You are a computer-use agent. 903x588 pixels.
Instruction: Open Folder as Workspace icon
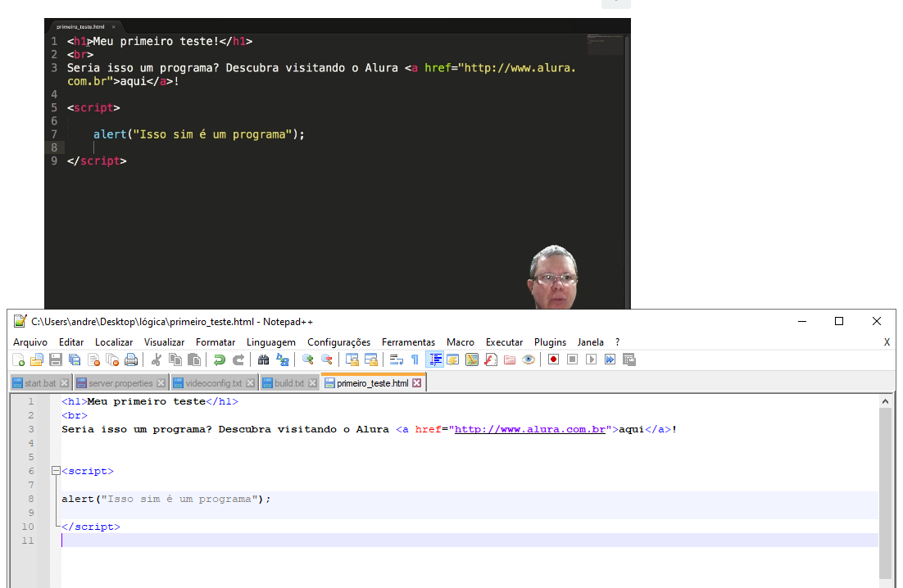(x=510, y=360)
